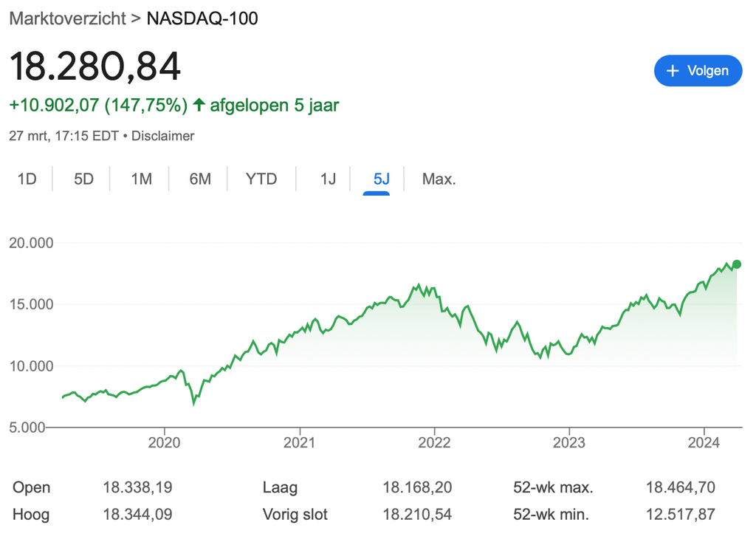Viewport: 756px width, 542px height.
Task: Click the green up arrow icon
Action: (199, 105)
